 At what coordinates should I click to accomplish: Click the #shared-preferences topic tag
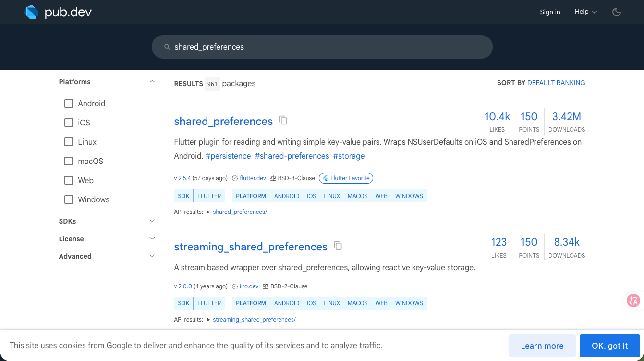click(292, 156)
